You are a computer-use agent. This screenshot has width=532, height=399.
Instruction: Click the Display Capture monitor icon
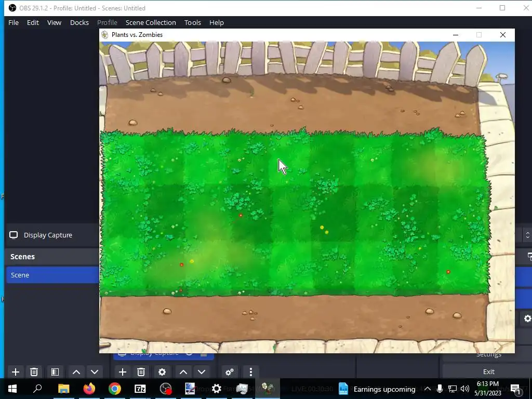pos(14,235)
